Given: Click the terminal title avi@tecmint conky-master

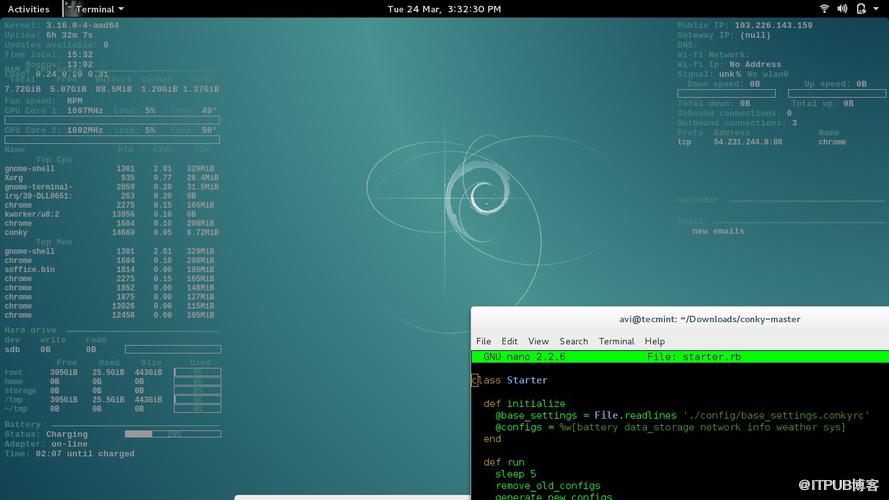Looking at the screenshot, I should click(709, 319).
